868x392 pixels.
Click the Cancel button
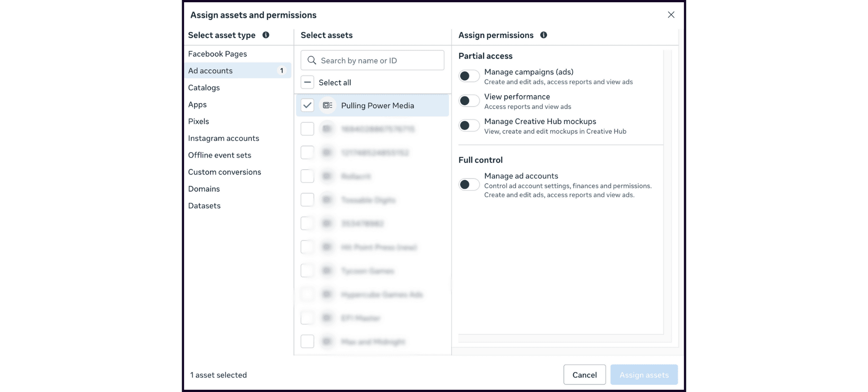click(584, 374)
